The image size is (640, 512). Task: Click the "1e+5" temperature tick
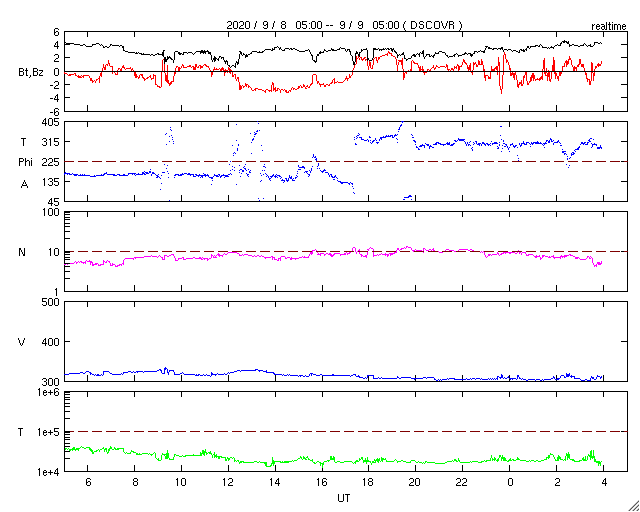tap(49, 432)
